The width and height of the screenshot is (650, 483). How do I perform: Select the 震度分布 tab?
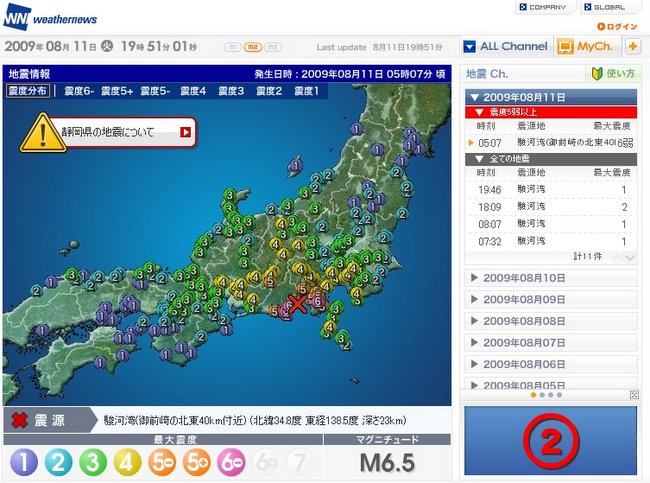pyautogui.click(x=28, y=91)
